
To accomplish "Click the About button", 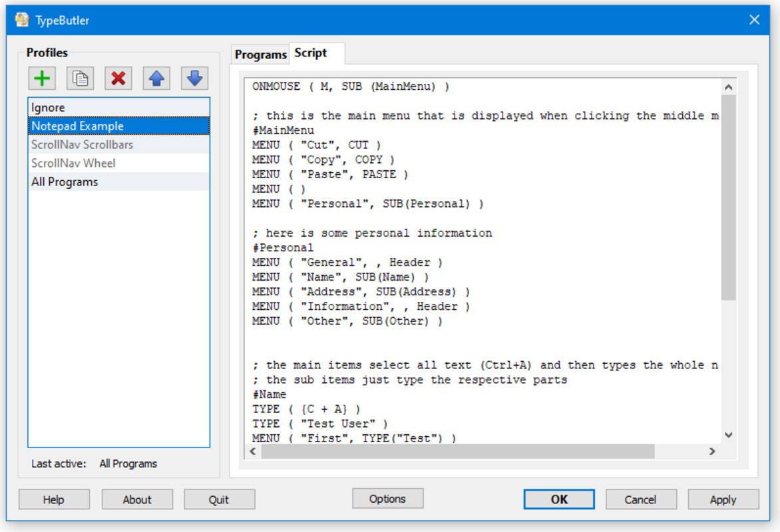I will pyautogui.click(x=137, y=499).
